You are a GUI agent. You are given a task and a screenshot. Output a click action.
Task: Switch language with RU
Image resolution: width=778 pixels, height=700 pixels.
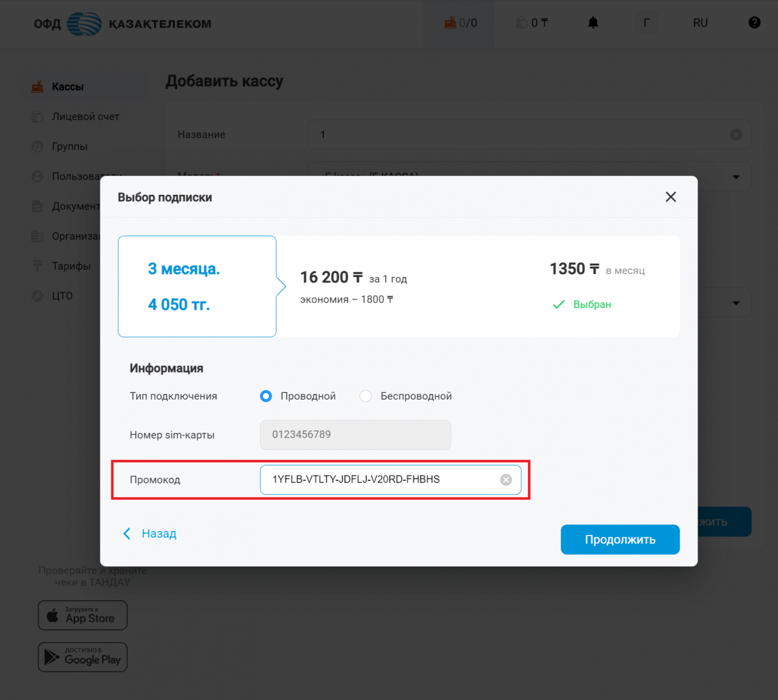click(700, 23)
